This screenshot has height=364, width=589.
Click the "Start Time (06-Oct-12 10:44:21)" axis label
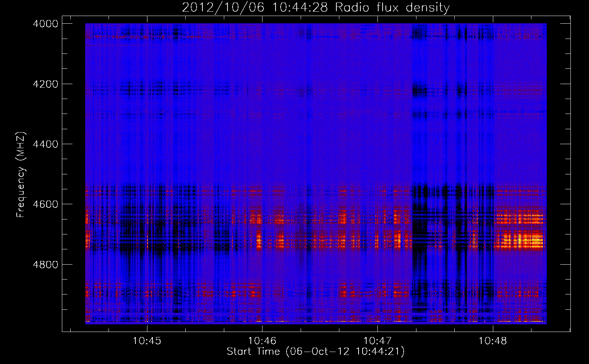[x=316, y=352]
